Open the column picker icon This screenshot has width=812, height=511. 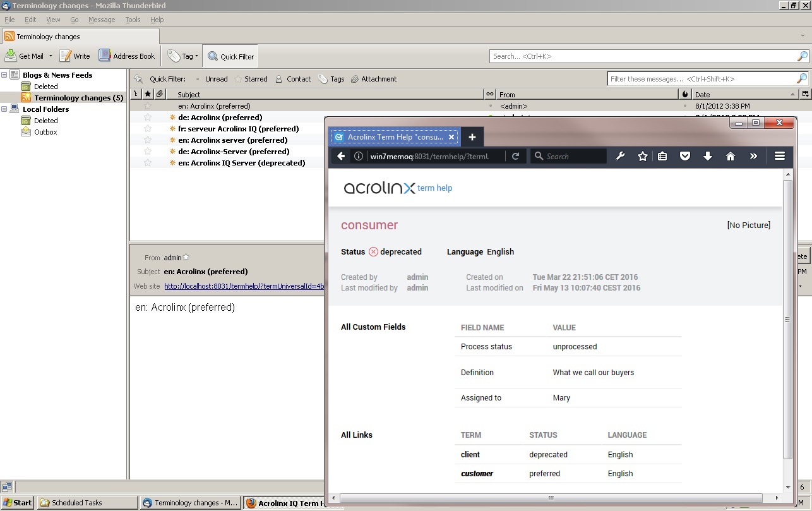(805, 94)
